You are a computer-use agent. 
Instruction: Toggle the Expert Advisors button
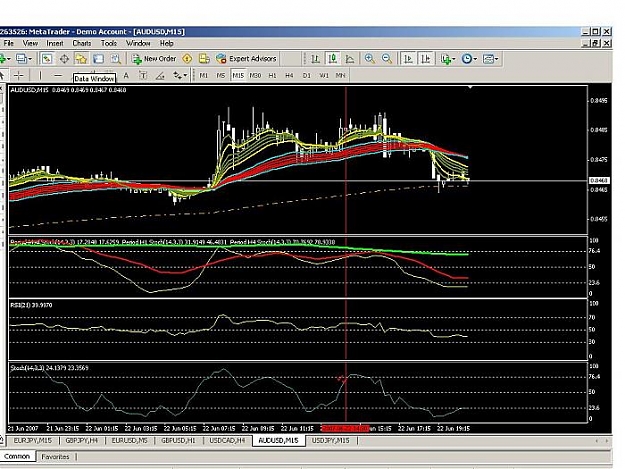click(x=246, y=59)
